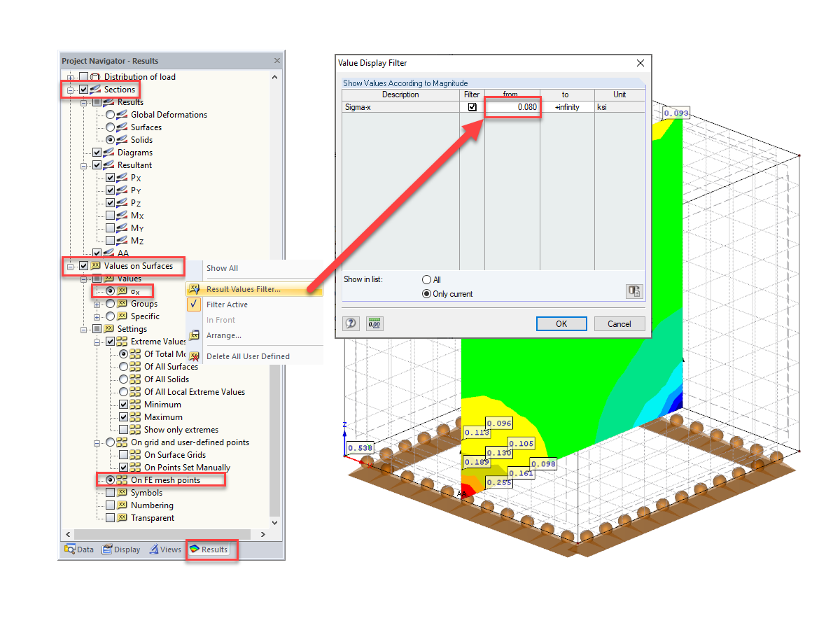
Task: Click the Groups node icon
Action: pyautogui.click(x=122, y=304)
